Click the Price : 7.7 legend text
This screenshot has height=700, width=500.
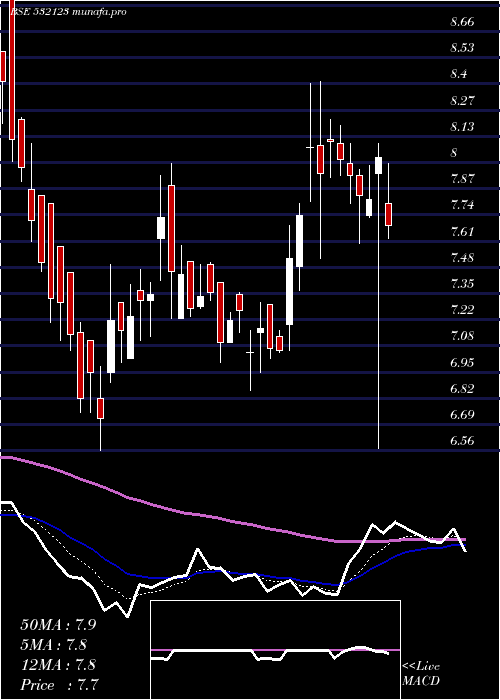(x=60, y=685)
